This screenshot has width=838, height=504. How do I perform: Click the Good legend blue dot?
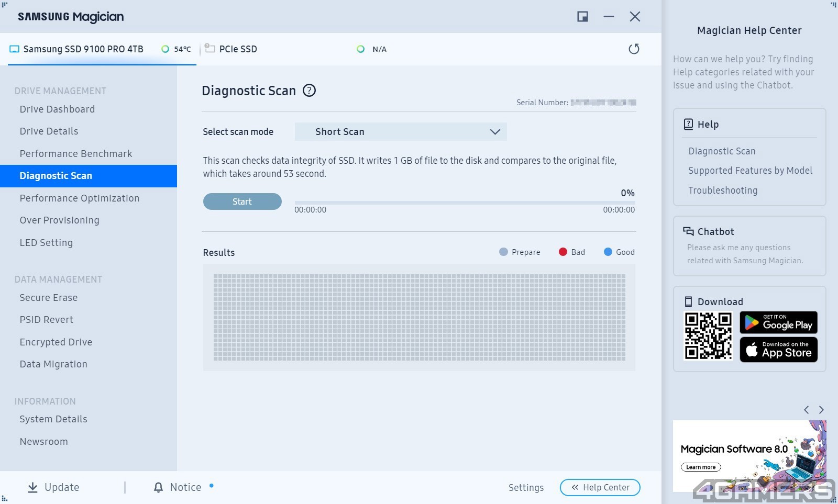pos(608,252)
